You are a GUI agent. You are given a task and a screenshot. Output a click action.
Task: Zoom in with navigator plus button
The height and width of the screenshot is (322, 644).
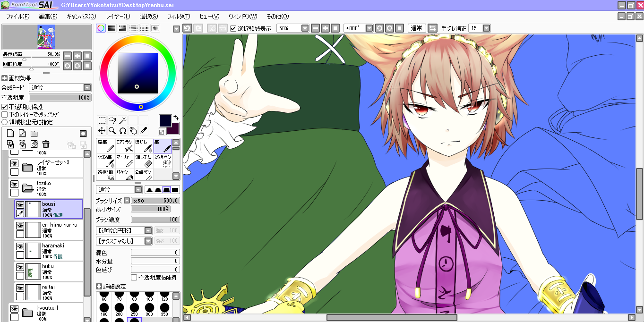tap(77, 56)
